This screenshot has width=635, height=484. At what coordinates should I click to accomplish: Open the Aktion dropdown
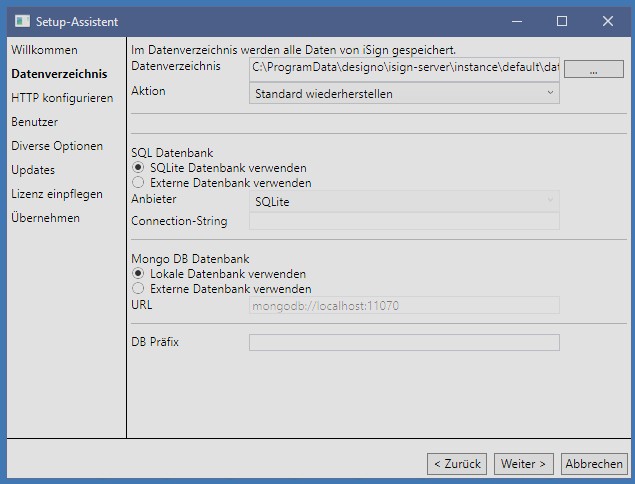[404, 94]
